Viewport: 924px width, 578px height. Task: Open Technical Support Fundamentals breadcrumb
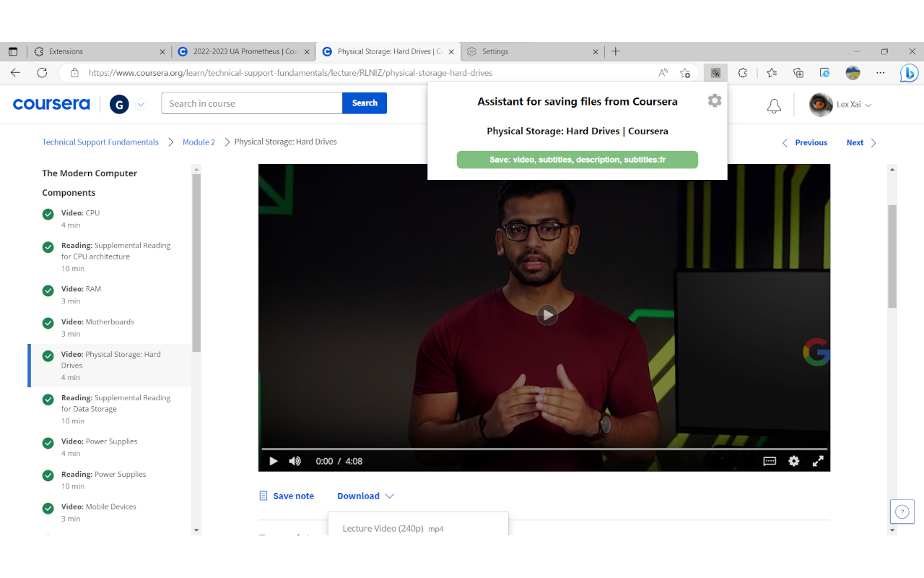point(100,142)
